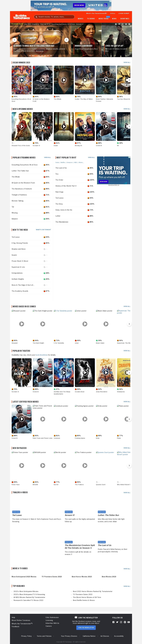Open California Notice footer link

point(89,636)
